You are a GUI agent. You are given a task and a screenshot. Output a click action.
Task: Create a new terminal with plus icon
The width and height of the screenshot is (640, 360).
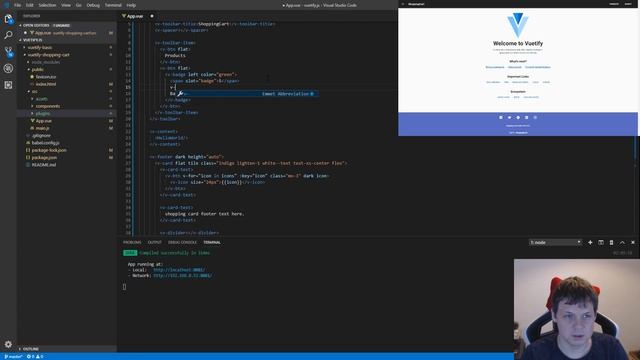pyautogui.click(x=590, y=242)
